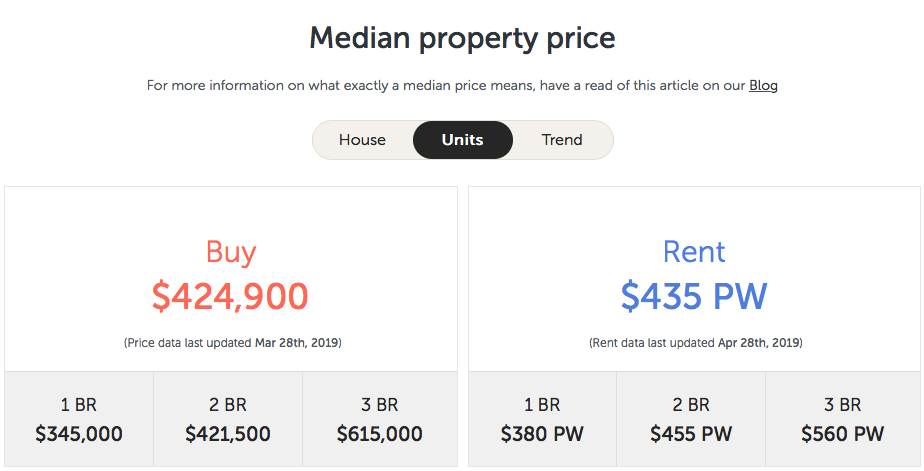924x471 pixels.
Task: Click the Apr 28th, 2019 date text
Action: click(758, 342)
